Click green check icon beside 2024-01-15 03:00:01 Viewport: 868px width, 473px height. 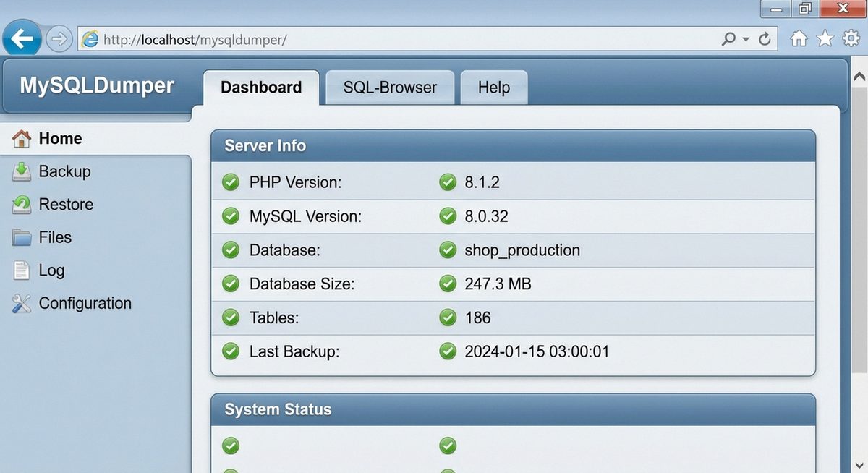[x=448, y=351]
